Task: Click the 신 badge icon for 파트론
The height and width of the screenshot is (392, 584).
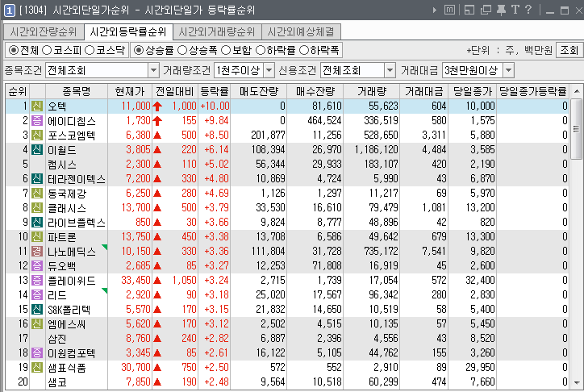Action: [37, 237]
